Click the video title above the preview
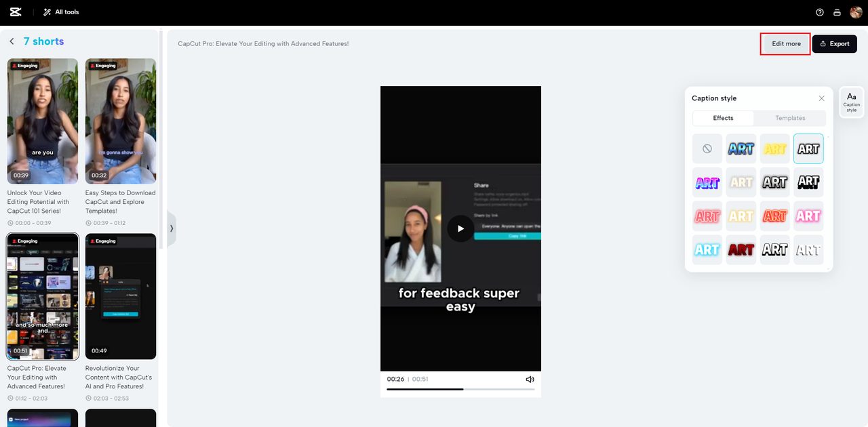 coord(263,44)
